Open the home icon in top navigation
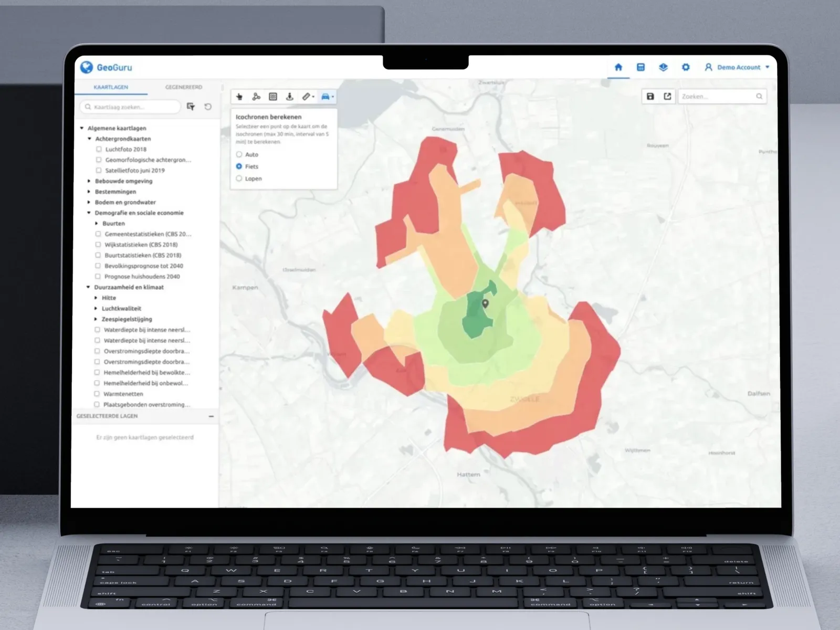The height and width of the screenshot is (630, 840). pos(618,67)
